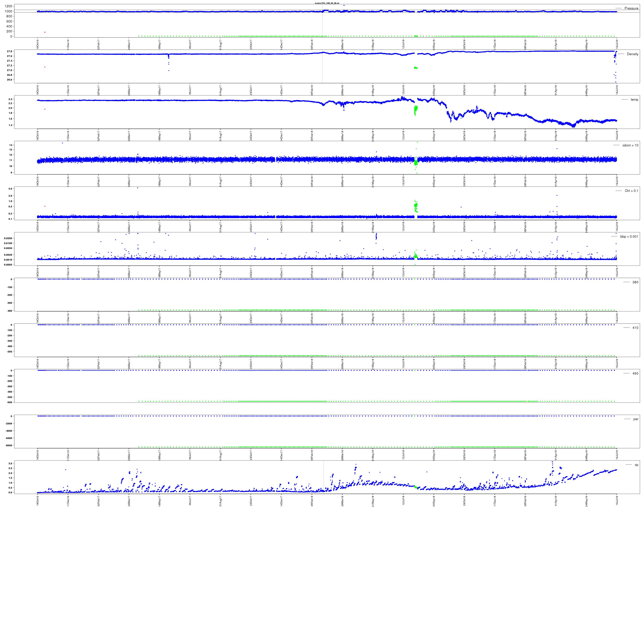Image resolution: width=644 pixels, height=644 pixels.
Task: Select the 27.8 tick on the Density axis
Action: pos(9,51)
